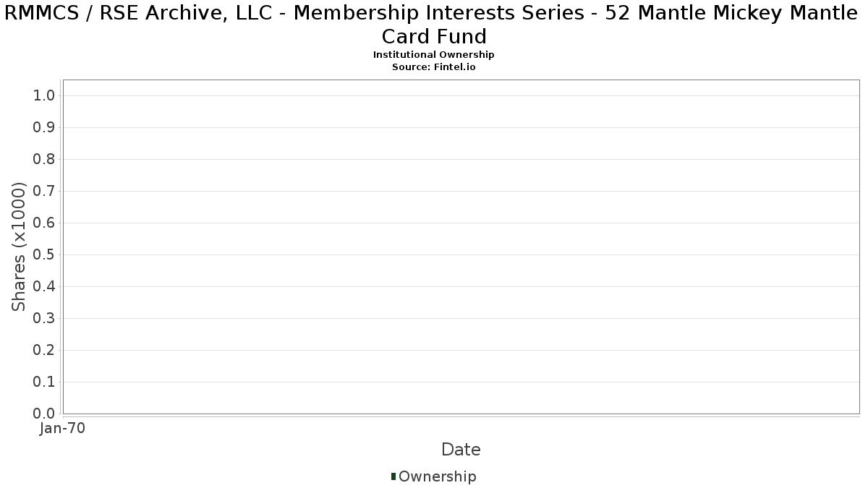Viewport: 868px width, 488px height.
Task: Select the Institutional Ownership subtitle
Action: tap(434, 55)
